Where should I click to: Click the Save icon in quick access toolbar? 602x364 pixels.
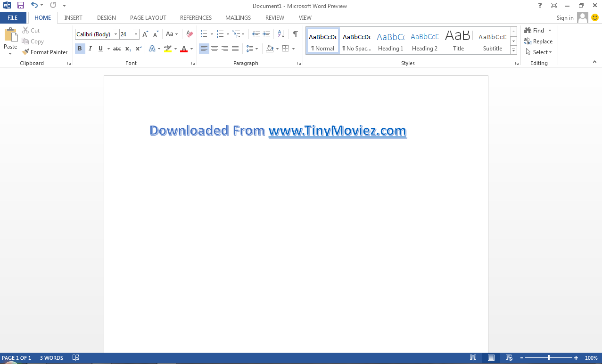click(x=21, y=6)
